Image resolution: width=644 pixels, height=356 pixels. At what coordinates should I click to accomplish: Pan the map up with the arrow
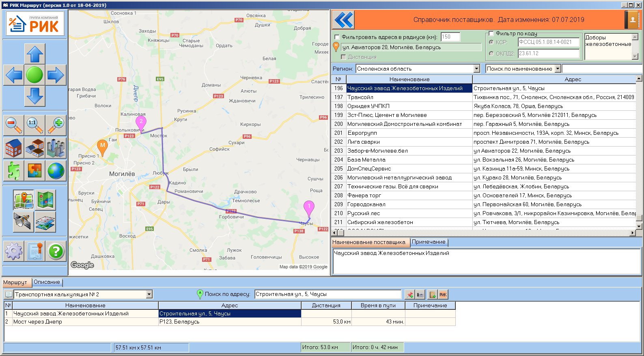click(34, 54)
